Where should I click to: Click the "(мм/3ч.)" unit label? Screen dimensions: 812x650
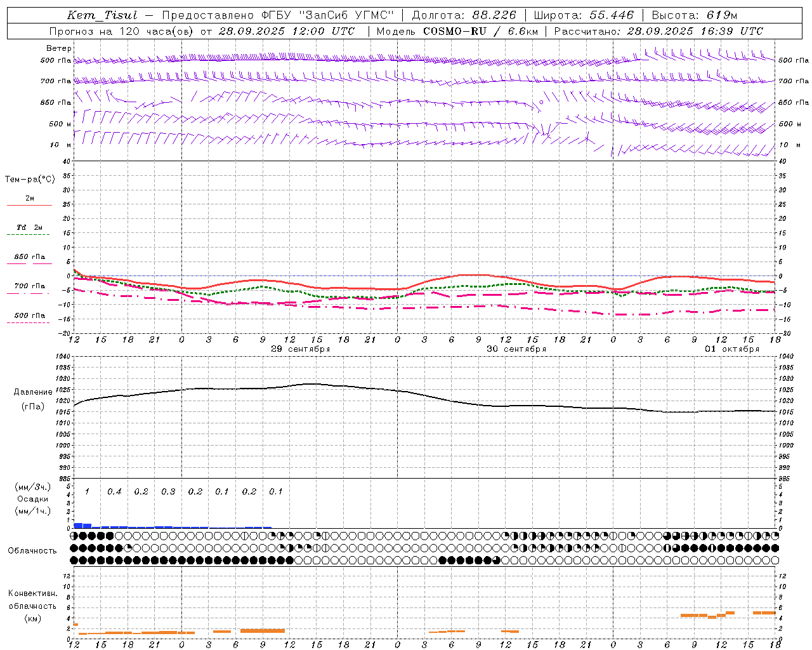(33, 487)
